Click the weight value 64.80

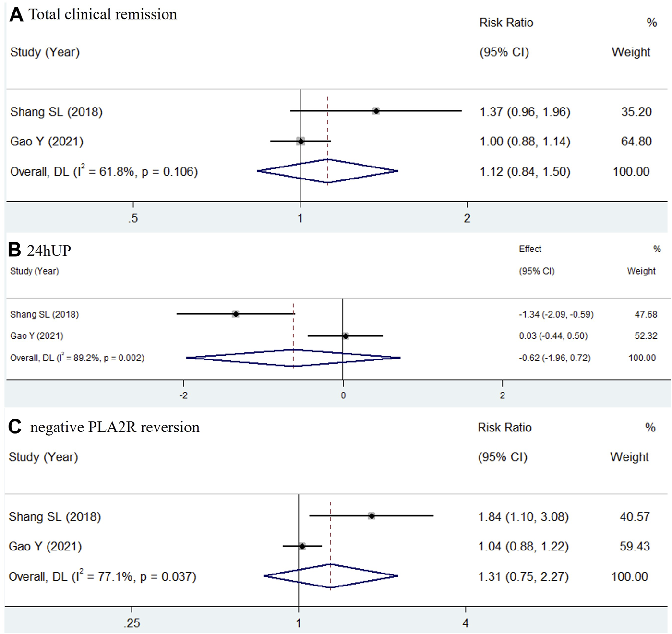tap(636, 142)
